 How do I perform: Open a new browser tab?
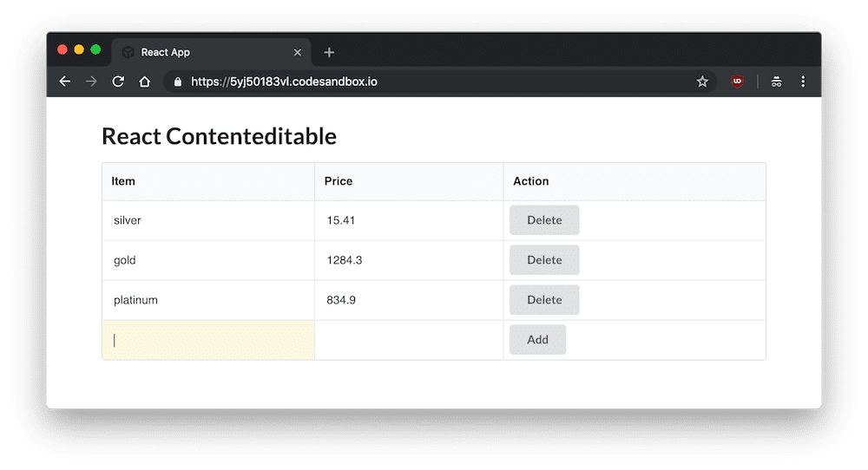tap(329, 53)
